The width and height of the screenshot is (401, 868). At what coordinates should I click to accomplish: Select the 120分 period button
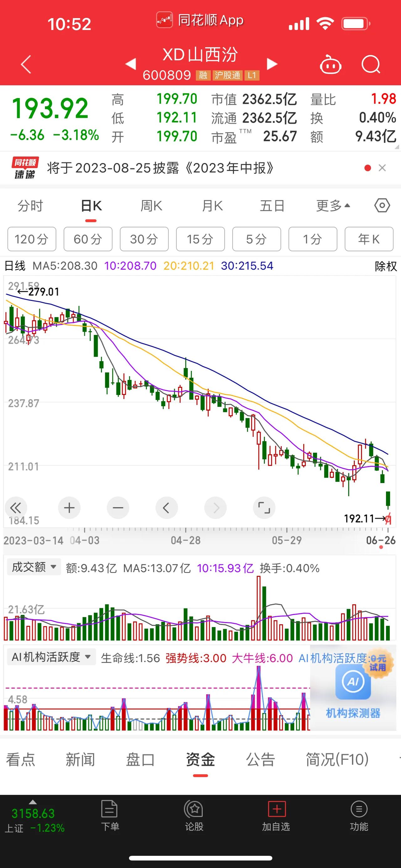32,239
